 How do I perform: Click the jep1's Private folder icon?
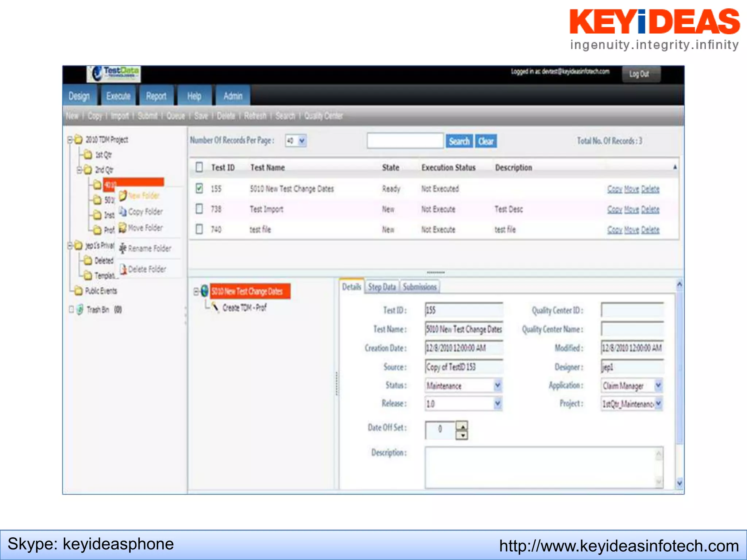click(78, 245)
